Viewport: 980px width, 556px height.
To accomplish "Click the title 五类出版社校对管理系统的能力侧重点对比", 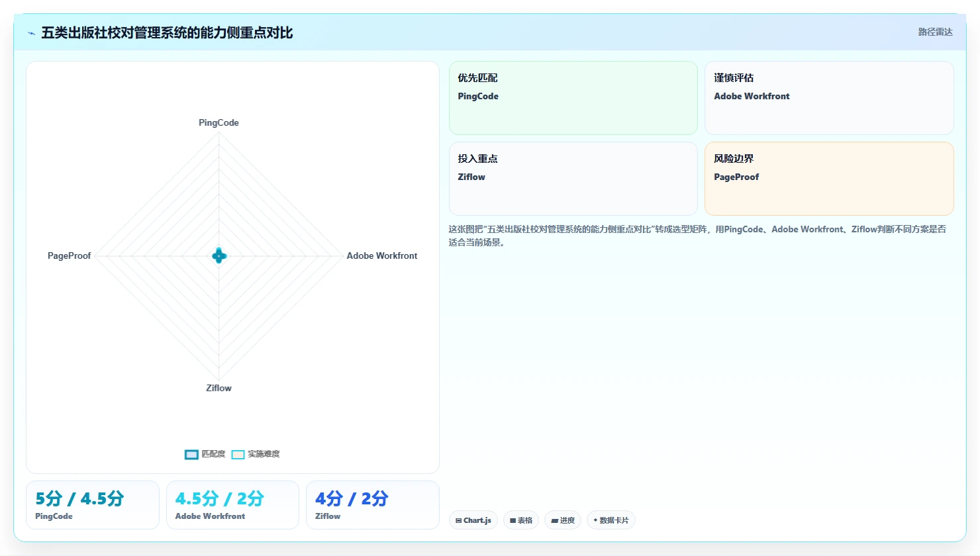I will pyautogui.click(x=167, y=33).
